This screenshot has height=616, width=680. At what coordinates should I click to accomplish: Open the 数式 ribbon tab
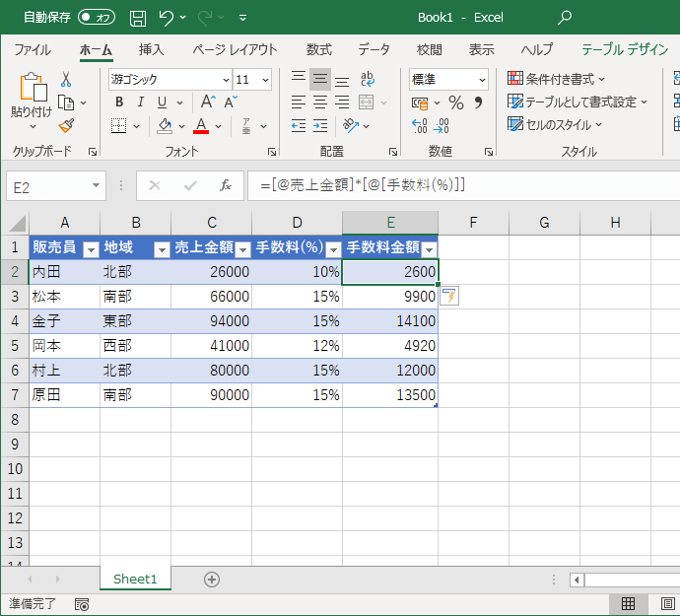(x=318, y=49)
